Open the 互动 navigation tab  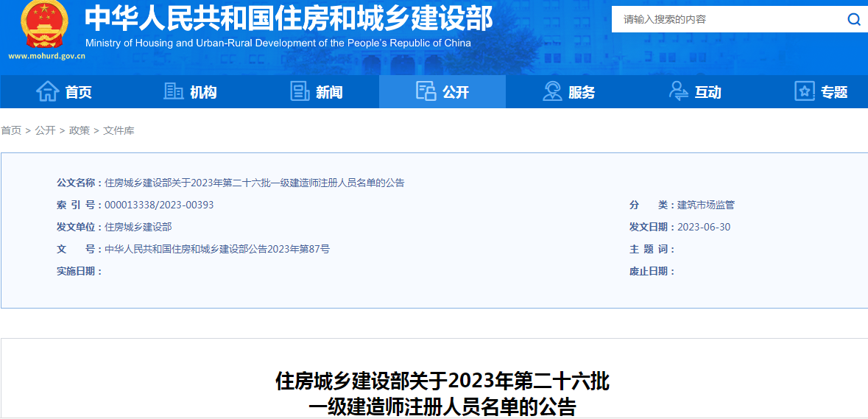695,92
